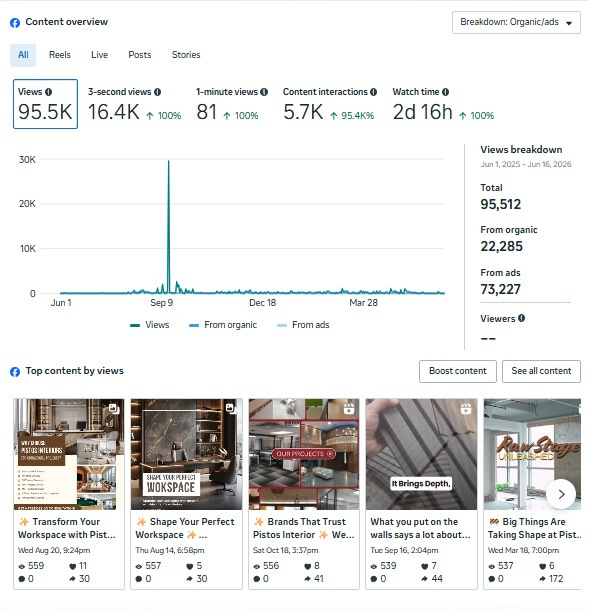
Task: Click the 'Jun 1, 2025 – Jun 16, 2026' date range
Action: coord(526,164)
